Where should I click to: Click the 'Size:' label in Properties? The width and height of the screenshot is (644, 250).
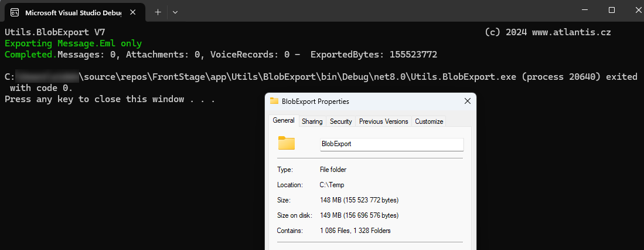284,200
